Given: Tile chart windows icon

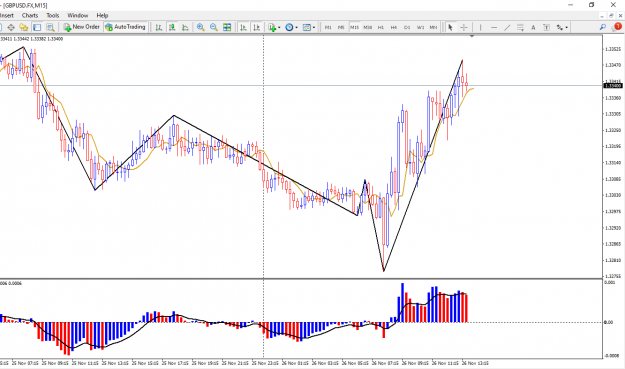Looking at the screenshot, I should point(227,27).
